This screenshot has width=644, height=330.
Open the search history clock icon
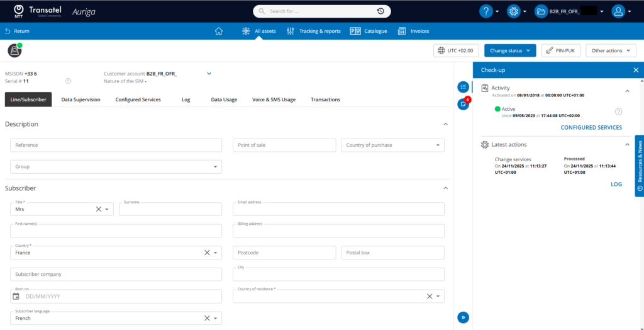coord(380,11)
